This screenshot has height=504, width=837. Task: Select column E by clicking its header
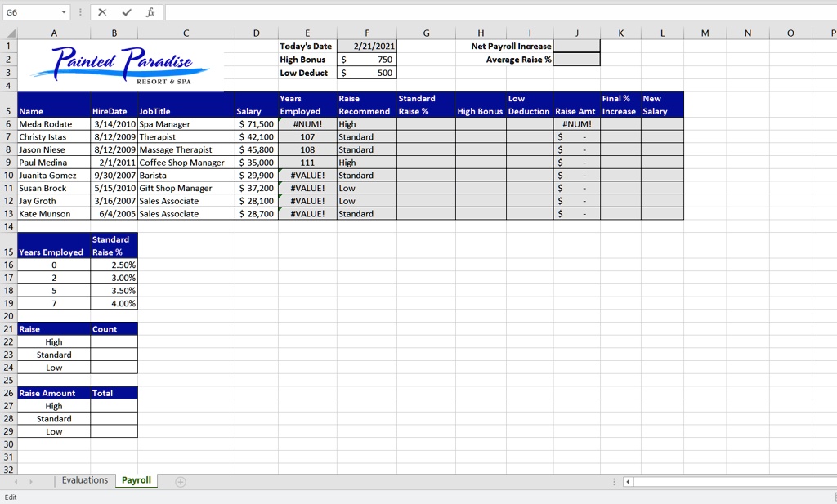click(307, 32)
